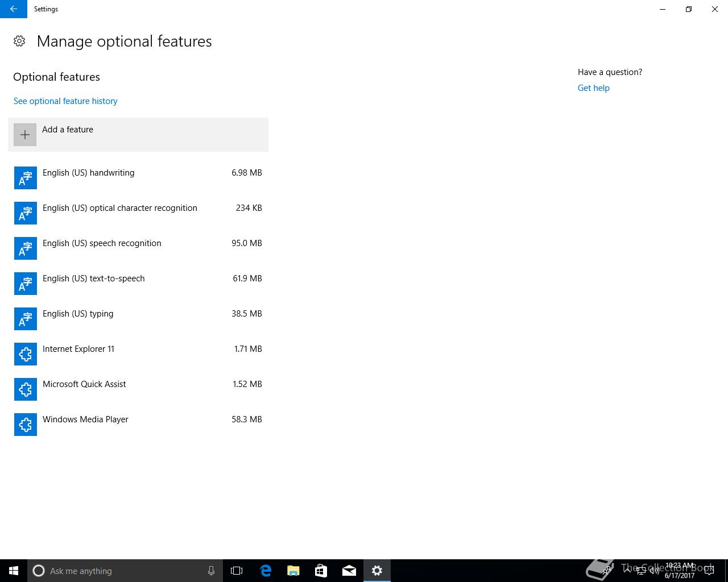The image size is (728, 582).
Task: Click the 6.98 MB size value
Action: pos(247,173)
